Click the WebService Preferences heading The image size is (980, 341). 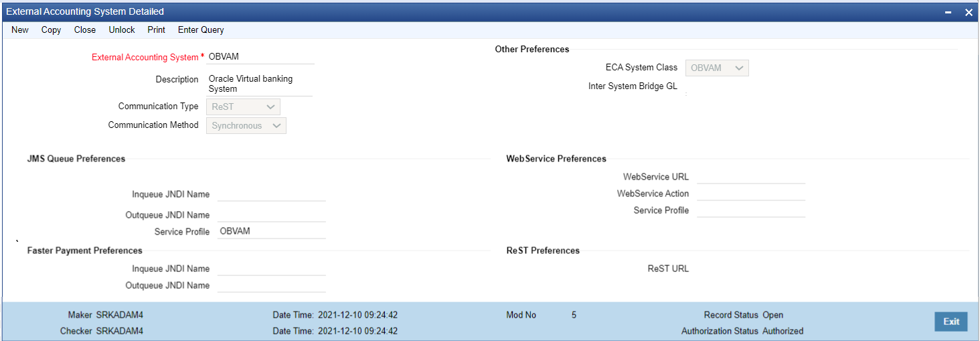(x=556, y=159)
